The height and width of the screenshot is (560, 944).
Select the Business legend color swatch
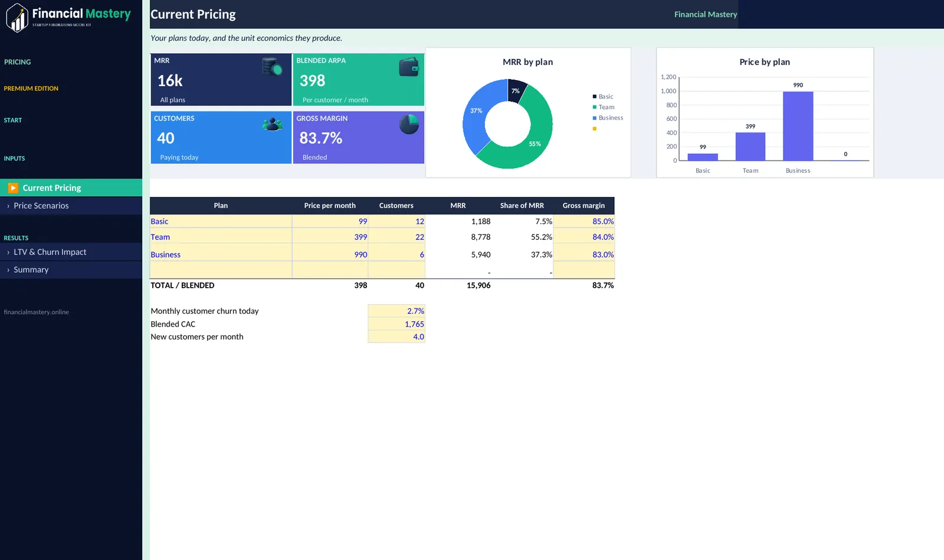tap(594, 118)
